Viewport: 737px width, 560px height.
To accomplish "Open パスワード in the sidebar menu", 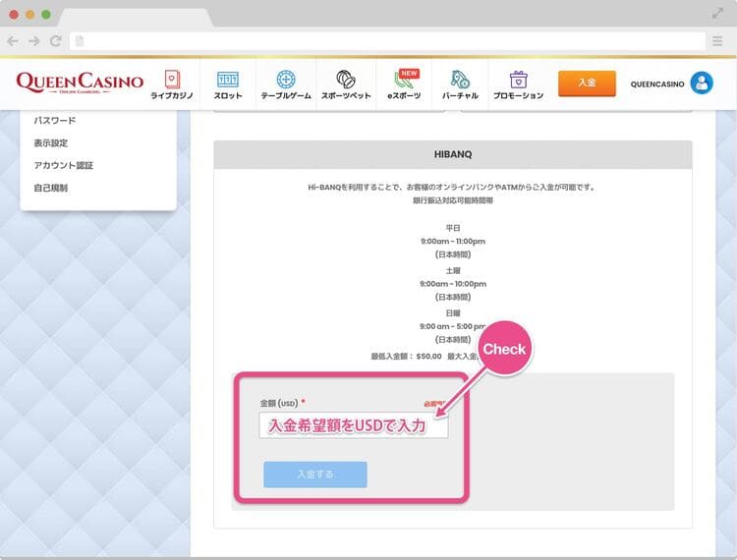I will 54,120.
